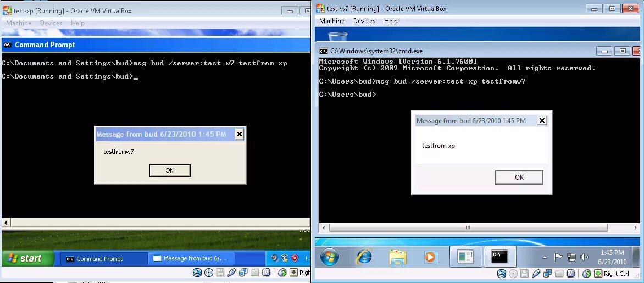Click cmd.exe icon in Windows 7 taskbar
This screenshot has width=644, height=283.
[x=499, y=257]
